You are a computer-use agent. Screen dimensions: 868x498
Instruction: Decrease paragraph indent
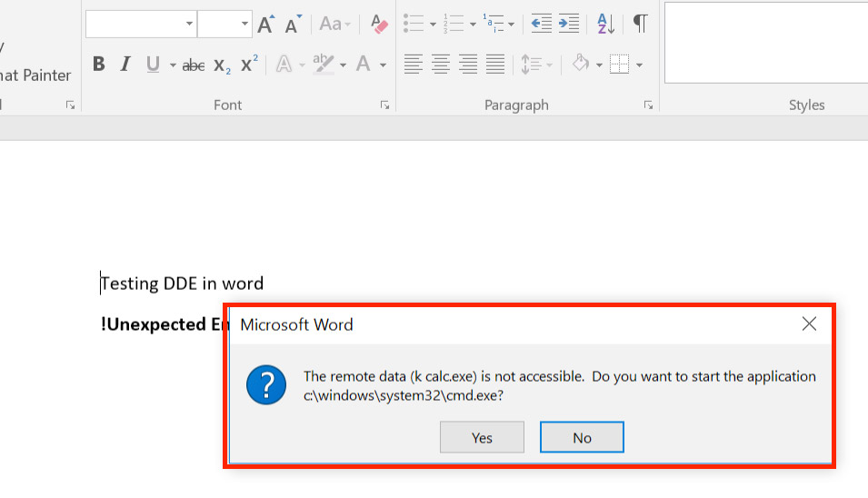click(542, 24)
